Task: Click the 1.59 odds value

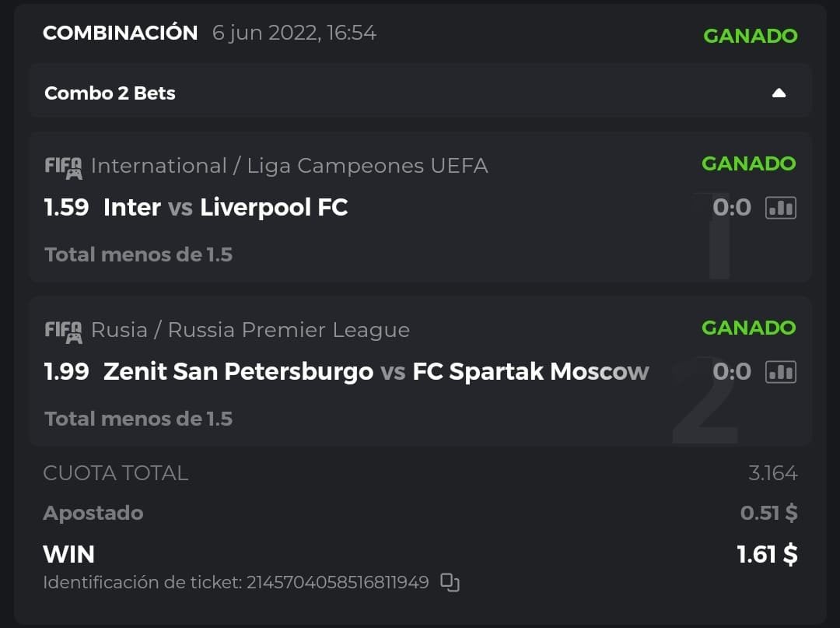Action: tap(67, 208)
